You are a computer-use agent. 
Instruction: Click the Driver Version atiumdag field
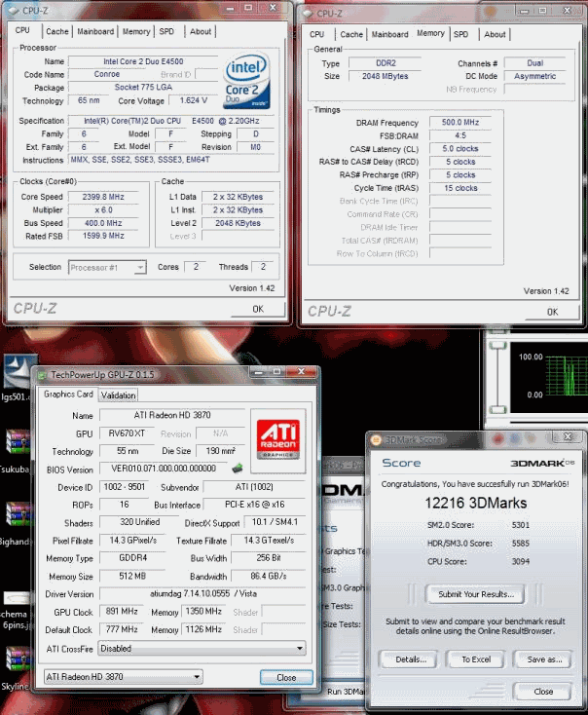202,593
